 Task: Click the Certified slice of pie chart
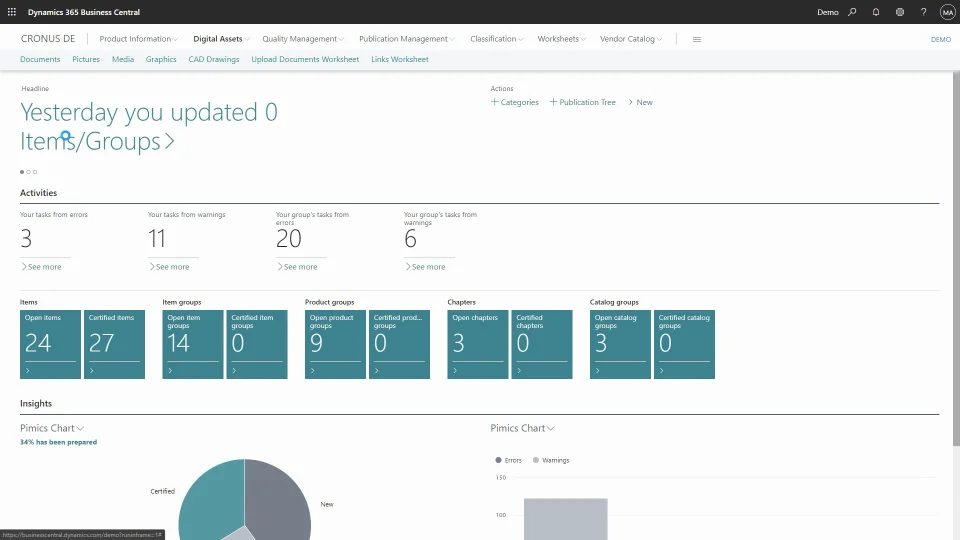pos(208,495)
